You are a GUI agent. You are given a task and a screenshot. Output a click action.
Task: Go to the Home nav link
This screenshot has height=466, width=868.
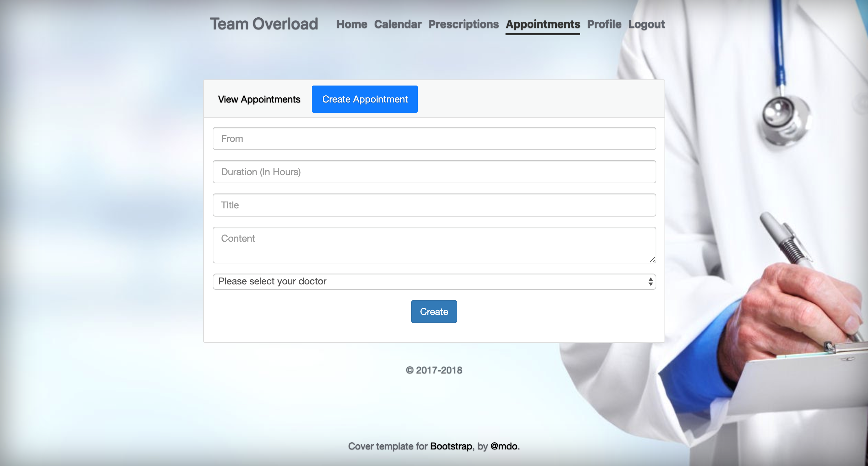[x=352, y=24]
